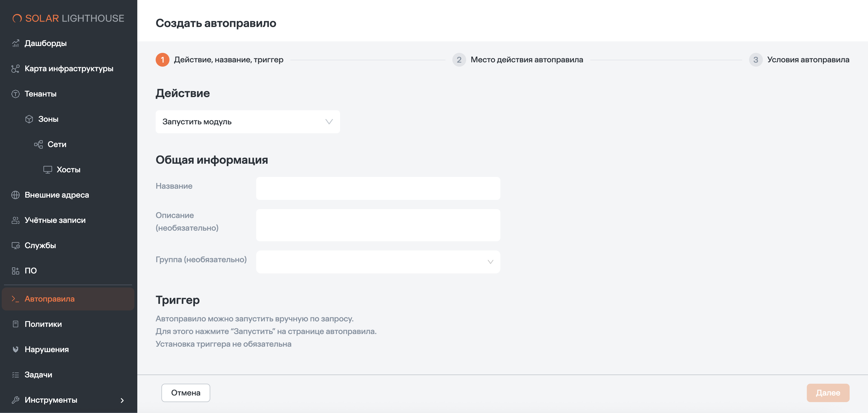Click the Нарушения shield icon
Viewport: 868px width, 413px height.
[x=16, y=349]
